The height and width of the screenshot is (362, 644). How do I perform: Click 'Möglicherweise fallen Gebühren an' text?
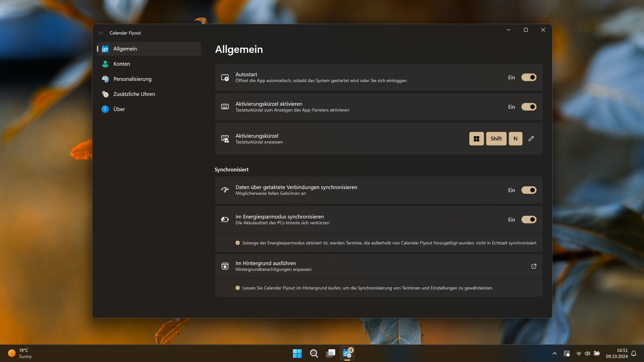tap(271, 193)
